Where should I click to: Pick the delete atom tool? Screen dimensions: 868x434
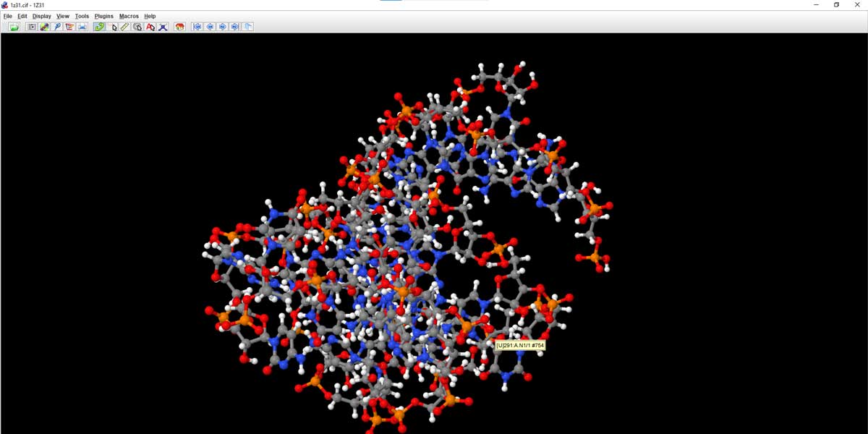click(163, 26)
